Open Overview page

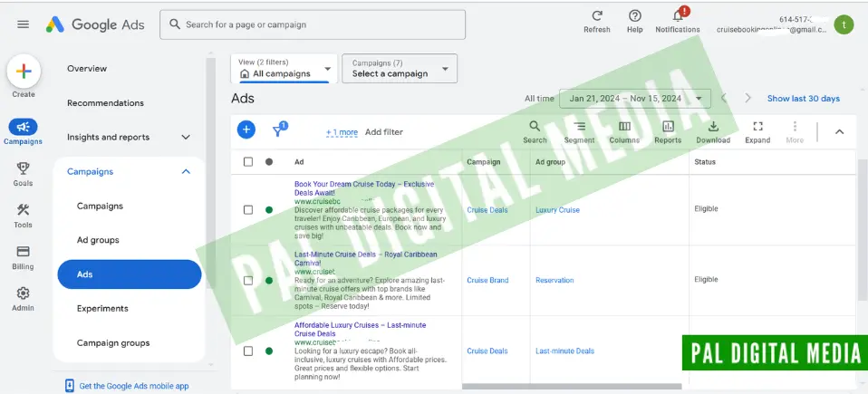[x=87, y=69]
